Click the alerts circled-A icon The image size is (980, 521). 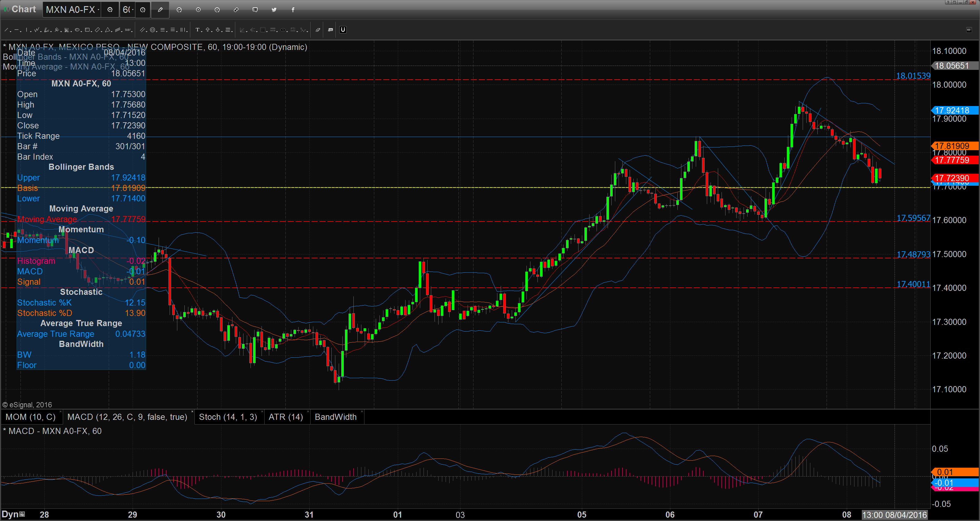pyautogui.click(x=217, y=10)
